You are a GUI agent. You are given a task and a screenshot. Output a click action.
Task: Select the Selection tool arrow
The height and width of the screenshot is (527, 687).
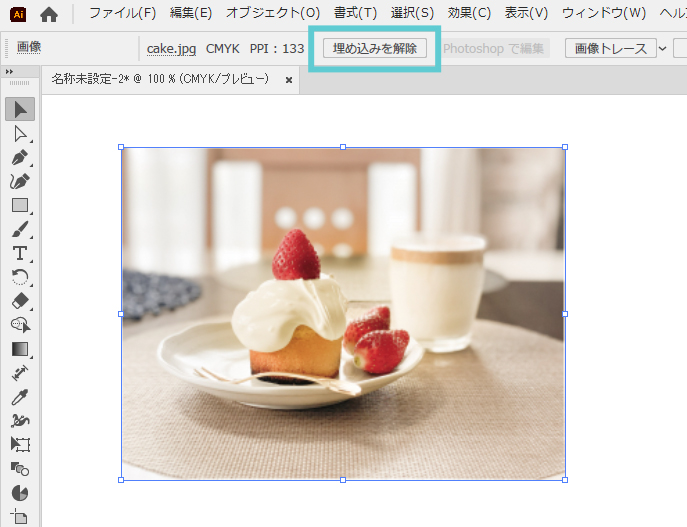coord(20,109)
